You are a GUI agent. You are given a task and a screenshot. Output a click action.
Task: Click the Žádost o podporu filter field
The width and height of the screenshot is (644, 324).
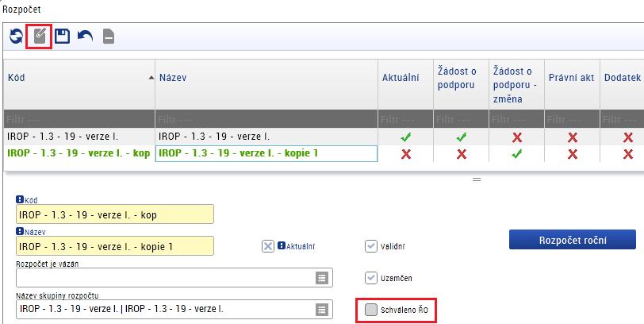462,119
